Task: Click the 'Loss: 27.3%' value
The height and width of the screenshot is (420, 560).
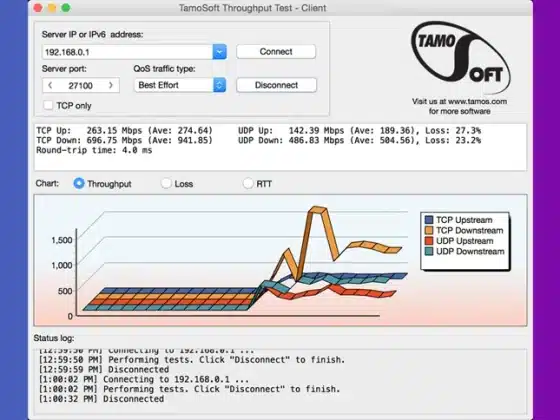Action: pos(453,131)
